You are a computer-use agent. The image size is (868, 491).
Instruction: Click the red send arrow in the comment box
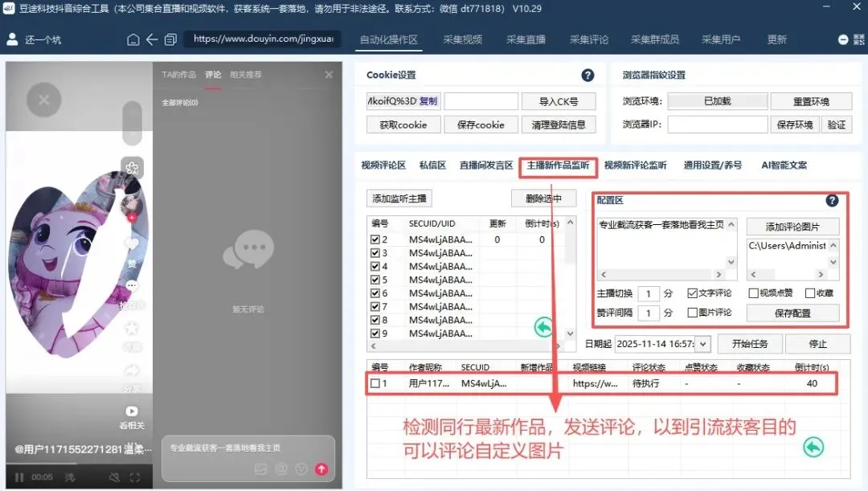321,468
